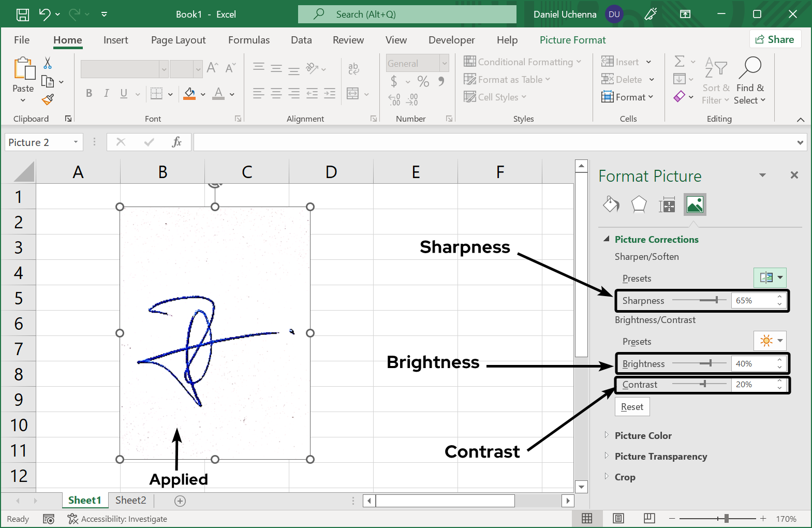The height and width of the screenshot is (528, 812).
Task: Click the Format Painter brush icon
Action: (48, 99)
